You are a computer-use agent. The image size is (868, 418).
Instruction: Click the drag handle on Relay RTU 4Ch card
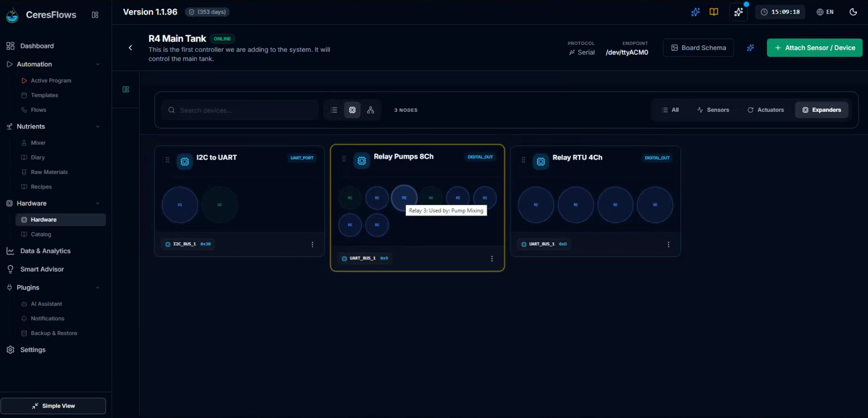pyautogui.click(x=523, y=160)
